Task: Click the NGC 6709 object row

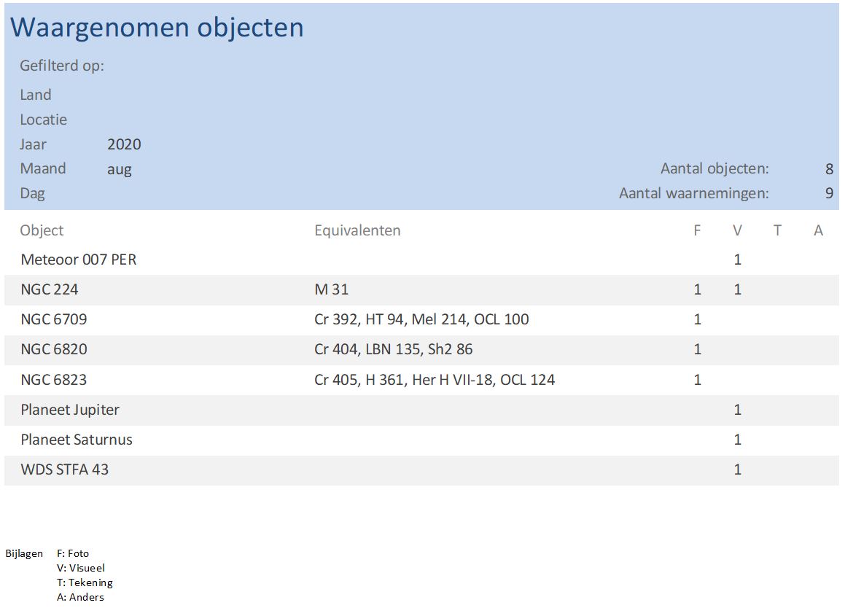Action: click(x=54, y=319)
